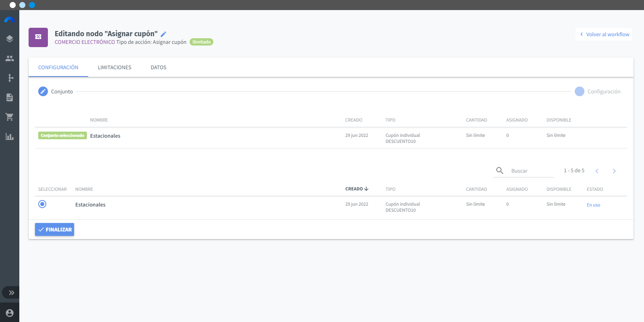Open the contacts people icon in sidebar
Image resolution: width=644 pixels, height=322 pixels.
[10, 58]
